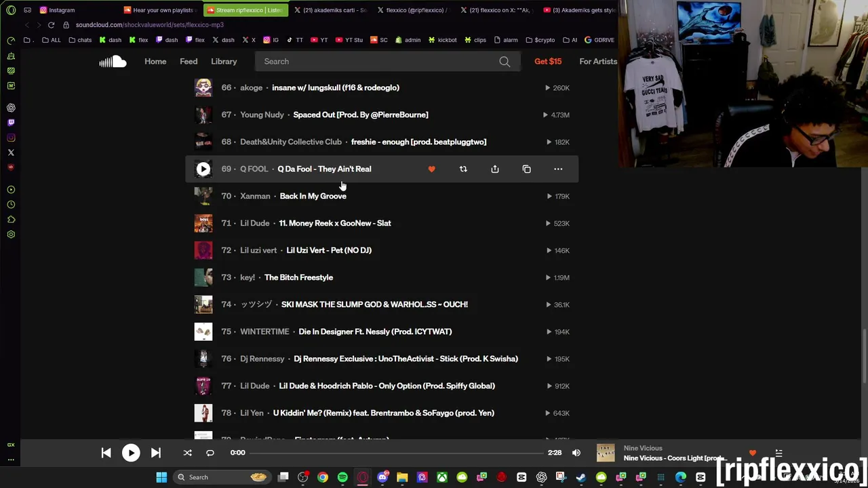Open the YT Stu bookmark
This screenshot has width=868, height=488.
point(349,40)
